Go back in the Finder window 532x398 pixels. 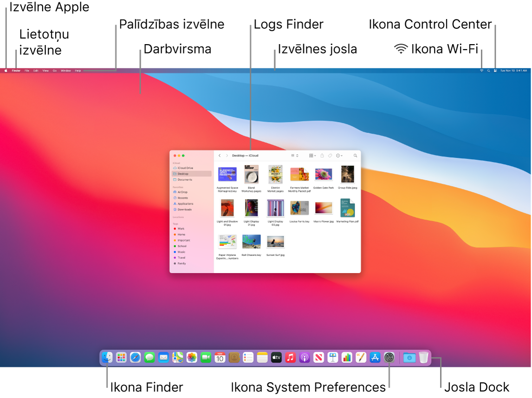point(220,156)
